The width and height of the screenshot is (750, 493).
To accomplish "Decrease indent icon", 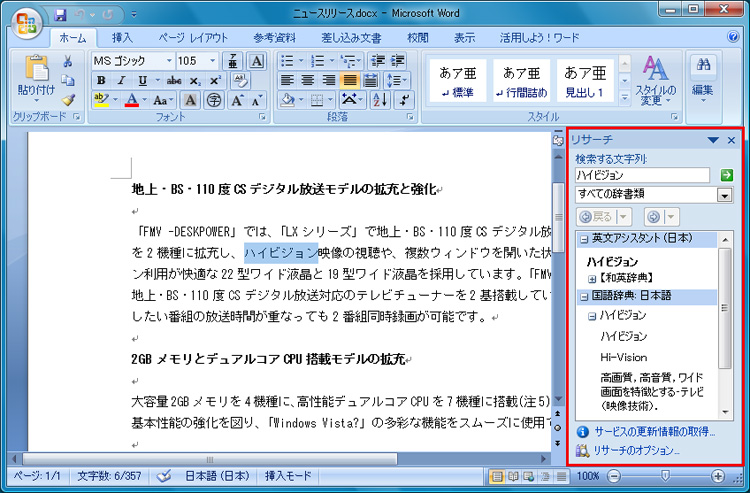I will click(378, 61).
